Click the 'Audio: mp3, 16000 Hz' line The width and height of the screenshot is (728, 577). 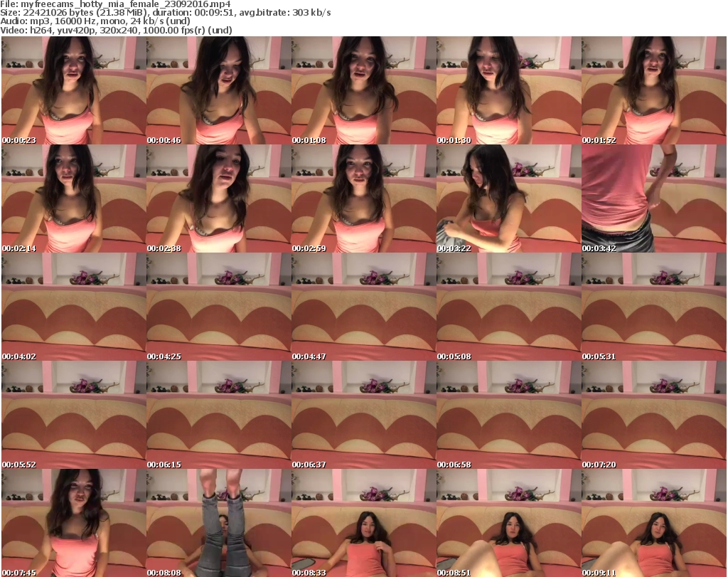tap(95, 21)
